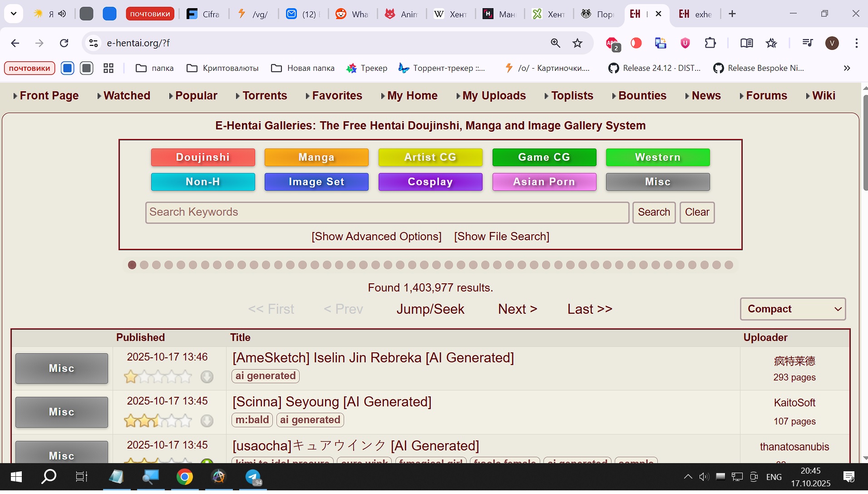Bookmark this page with the address bar star
This screenshot has width=868, height=494.
click(x=577, y=43)
